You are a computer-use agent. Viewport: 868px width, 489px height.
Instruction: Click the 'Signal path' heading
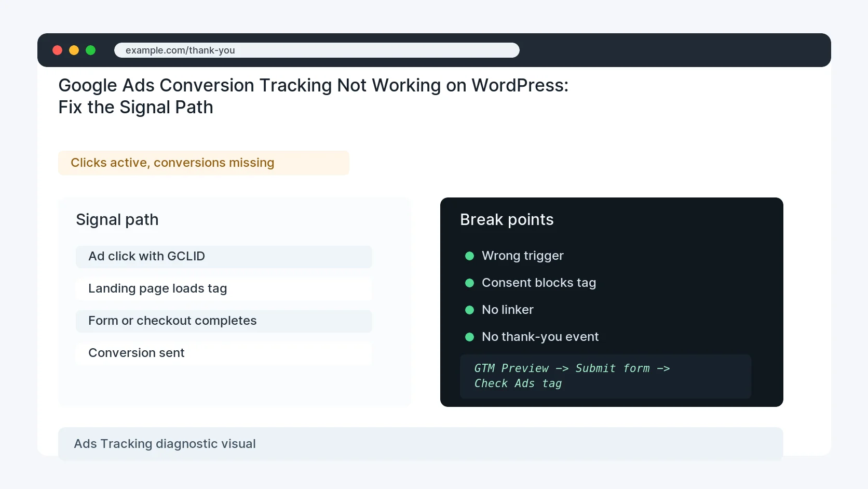pyautogui.click(x=117, y=219)
